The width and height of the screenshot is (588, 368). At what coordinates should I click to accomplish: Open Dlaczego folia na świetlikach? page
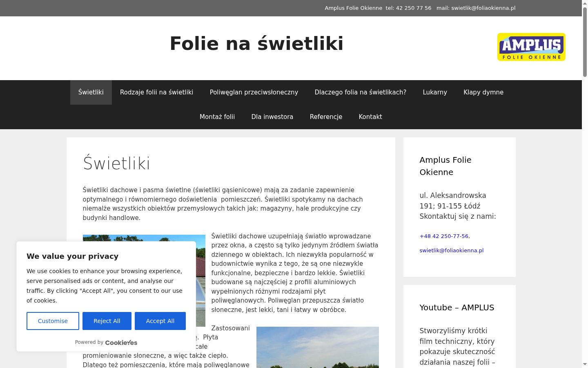361,92
